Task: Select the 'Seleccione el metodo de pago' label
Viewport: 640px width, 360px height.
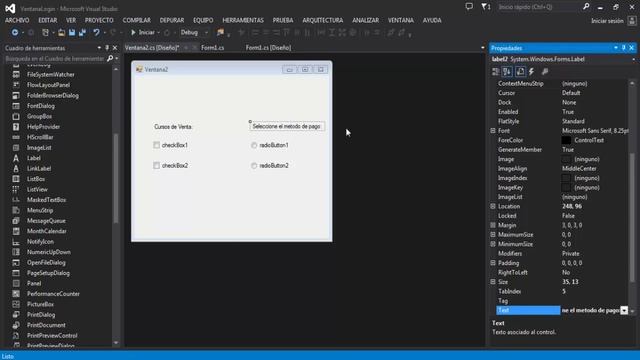Action: click(x=287, y=127)
